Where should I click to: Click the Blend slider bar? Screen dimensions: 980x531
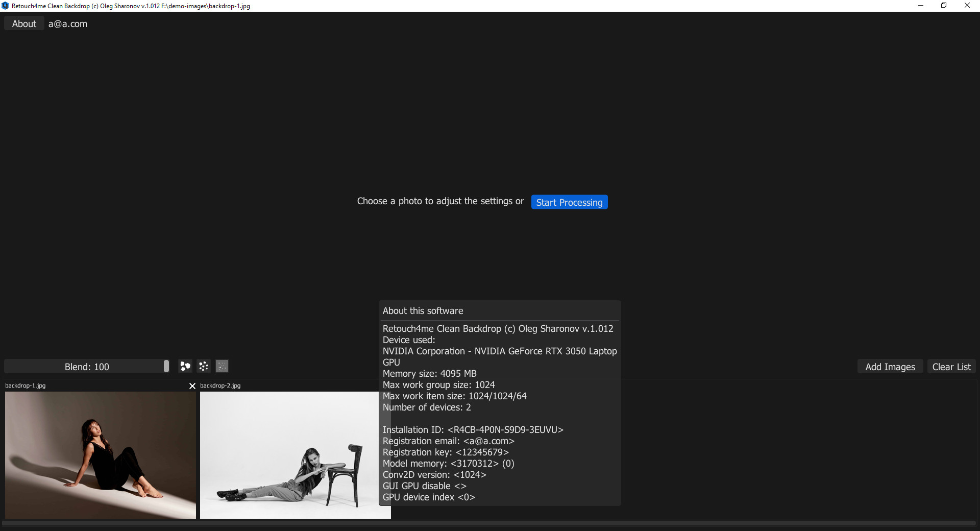coord(87,367)
